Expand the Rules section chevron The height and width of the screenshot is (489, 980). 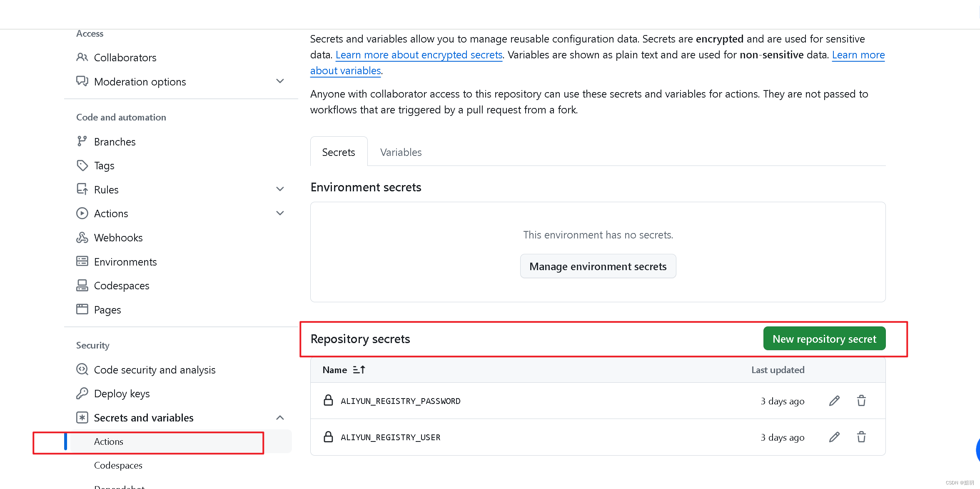pos(280,189)
